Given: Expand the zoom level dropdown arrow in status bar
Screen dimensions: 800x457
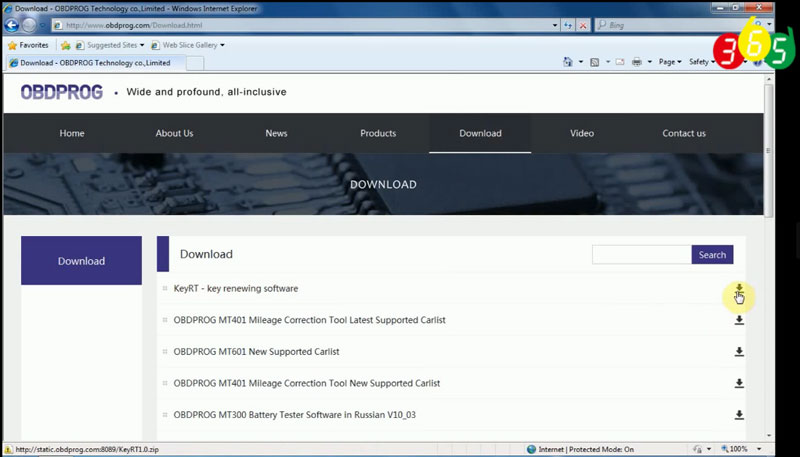Looking at the screenshot, I should [x=759, y=449].
